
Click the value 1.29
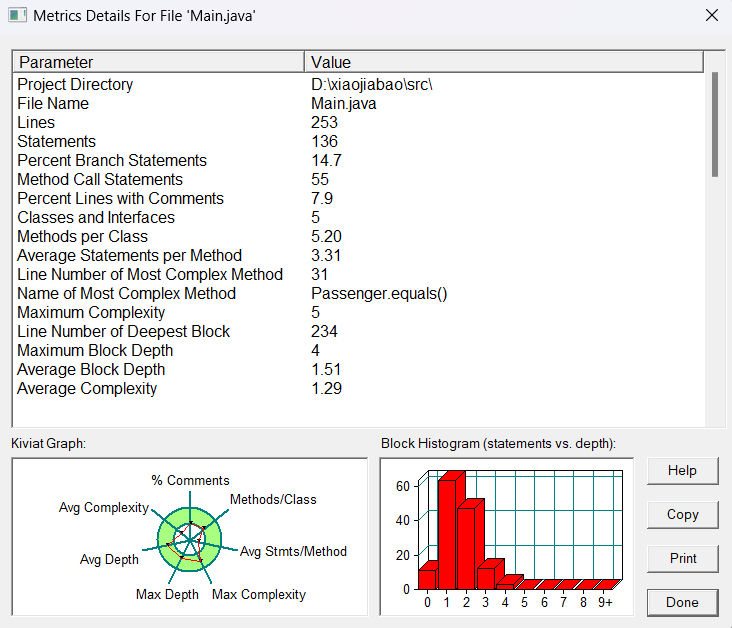click(x=326, y=388)
